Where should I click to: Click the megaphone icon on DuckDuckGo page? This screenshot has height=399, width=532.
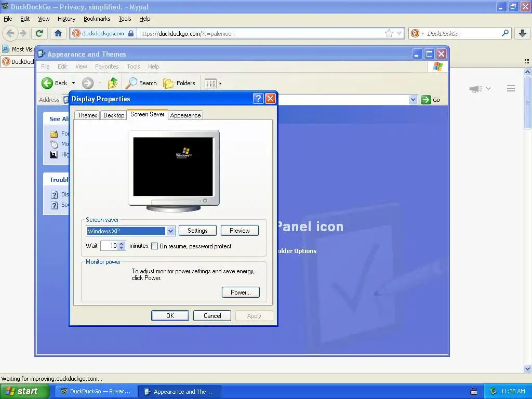coord(476,88)
